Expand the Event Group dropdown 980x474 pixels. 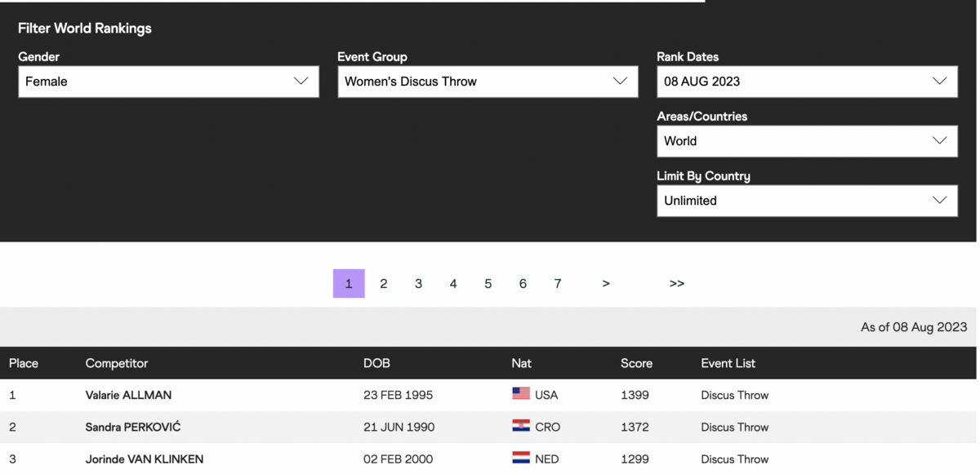pyautogui.click(x=488, y=82)
